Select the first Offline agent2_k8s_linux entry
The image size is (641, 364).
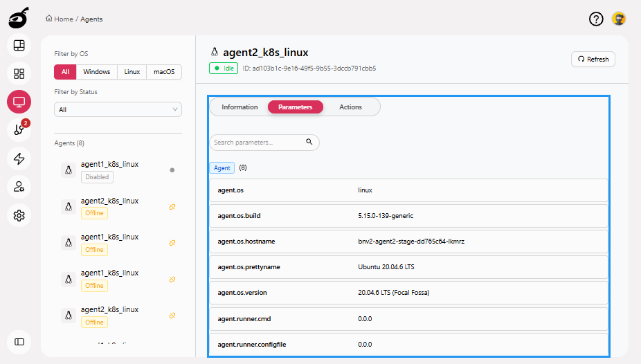(x=118, y=207)
